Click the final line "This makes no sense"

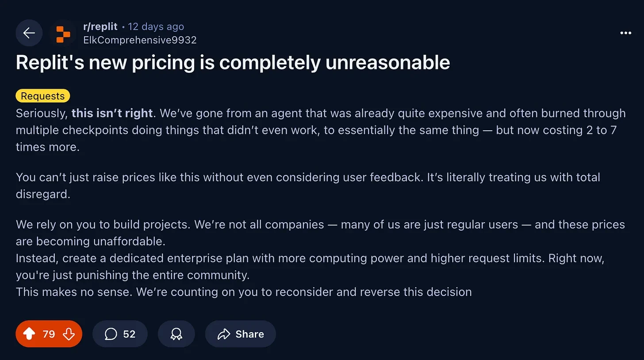[x=244, y=292]
